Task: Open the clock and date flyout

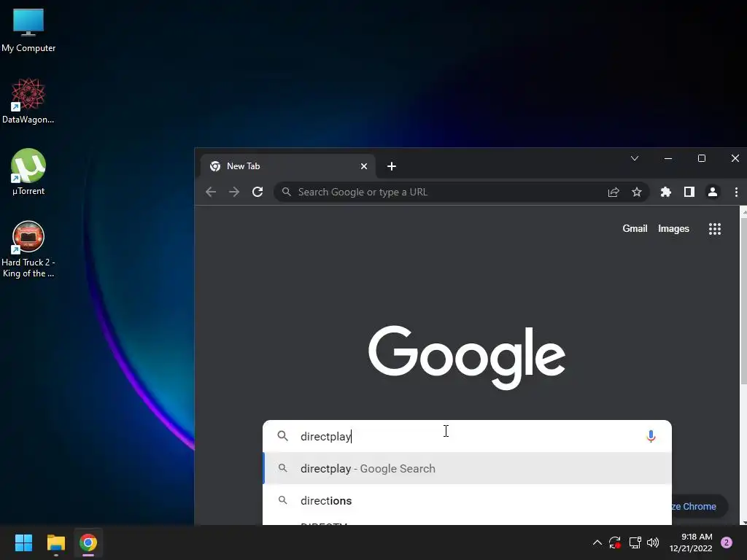Action: tap(691, 542)
